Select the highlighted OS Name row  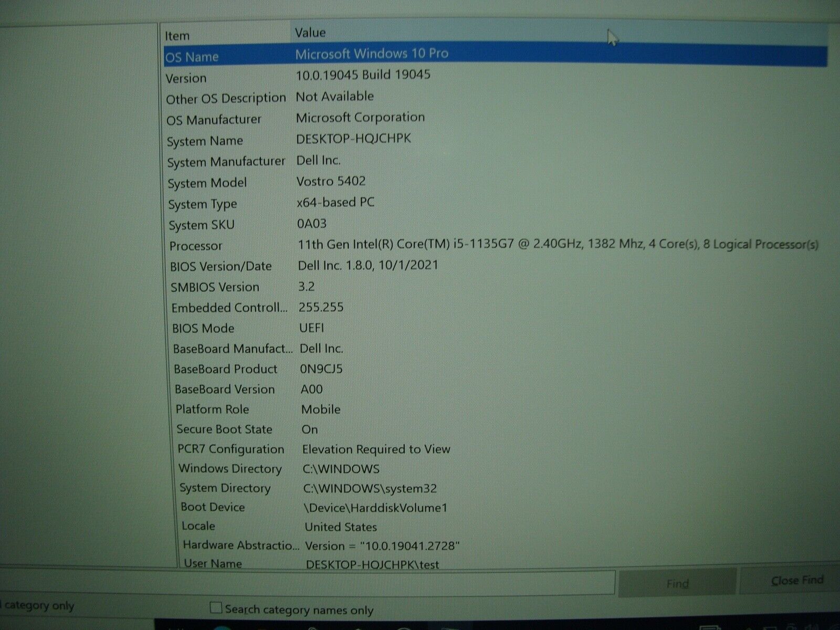[495, 55]
